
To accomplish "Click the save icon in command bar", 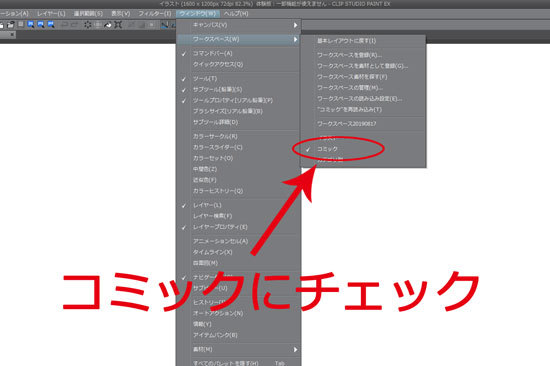I will click(21, 24).
